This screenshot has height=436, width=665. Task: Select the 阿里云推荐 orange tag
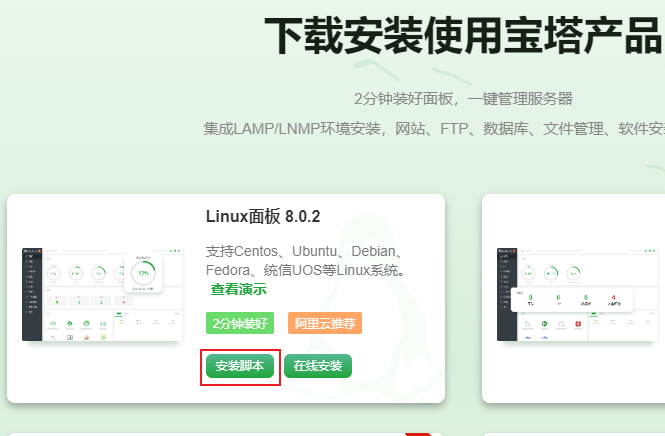325,324
